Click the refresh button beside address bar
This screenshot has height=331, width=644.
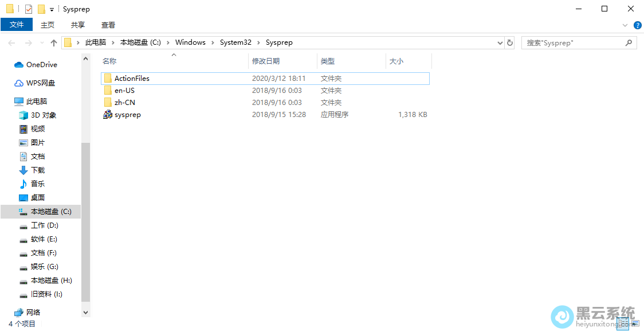click(510, 42)
